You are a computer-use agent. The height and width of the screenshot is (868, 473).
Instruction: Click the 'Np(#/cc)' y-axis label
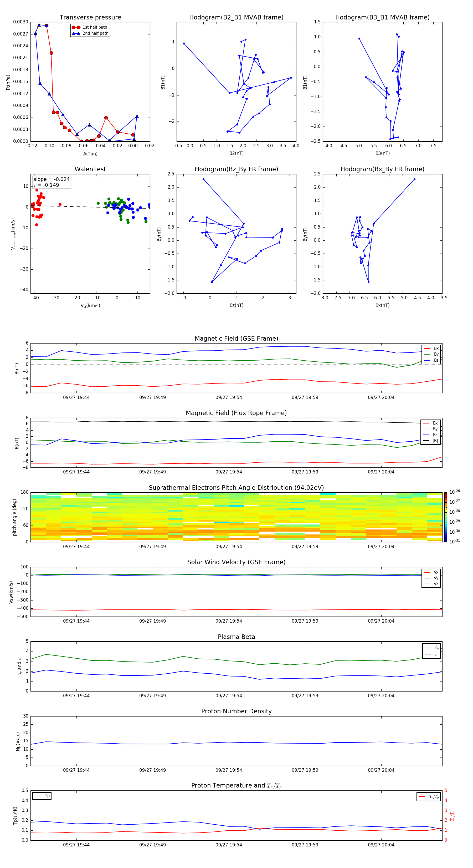point(18,741)
